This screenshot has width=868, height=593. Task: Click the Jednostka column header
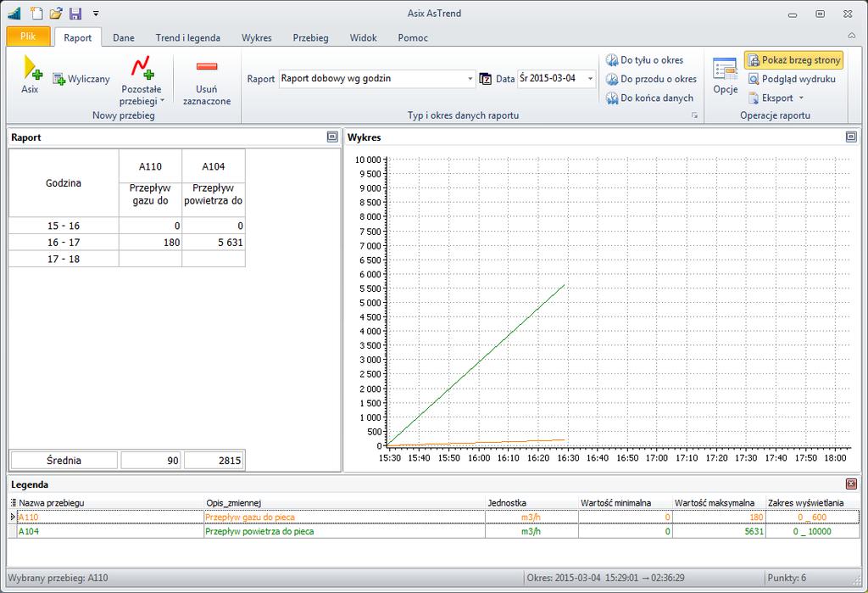point(531,503)
